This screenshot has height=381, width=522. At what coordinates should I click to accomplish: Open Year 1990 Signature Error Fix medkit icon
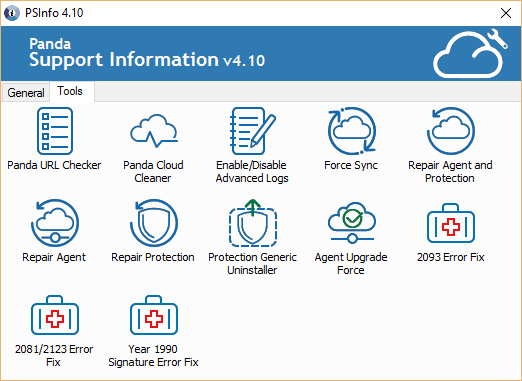coord(154,315)
